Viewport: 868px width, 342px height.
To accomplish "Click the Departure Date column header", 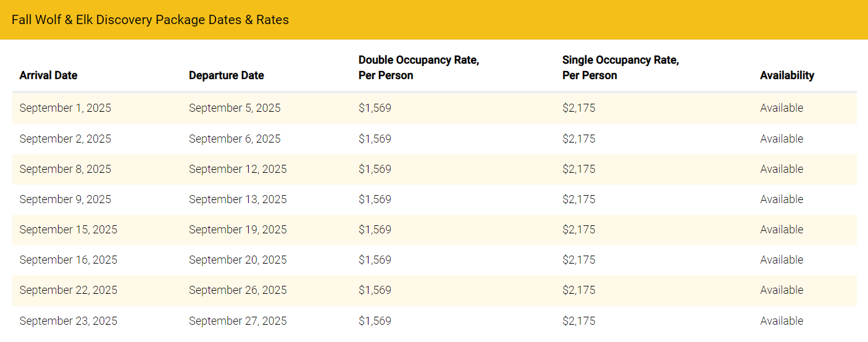I will pos(226,75).
